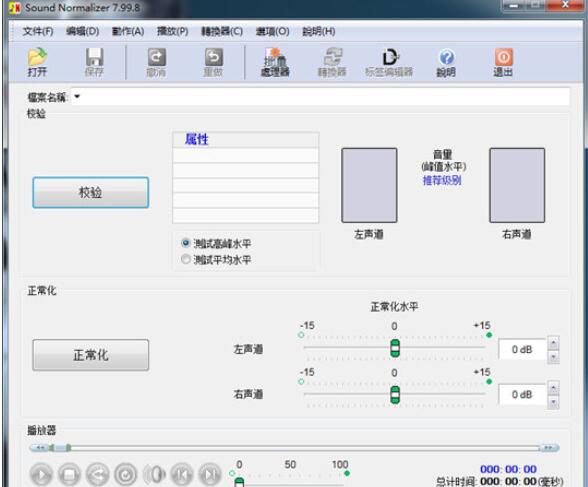Click the 校验 button
The width and height of the screenshot is (588, 487).
(91, 192)
